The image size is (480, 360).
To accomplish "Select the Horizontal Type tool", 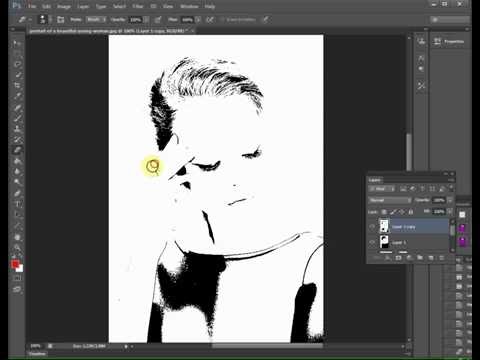I will (17, 204).
